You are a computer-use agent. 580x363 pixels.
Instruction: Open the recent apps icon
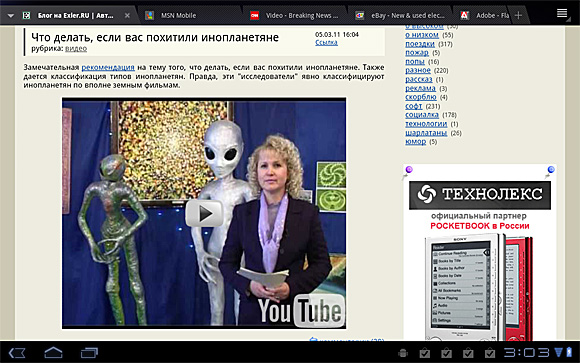click(x=89, y=353)
